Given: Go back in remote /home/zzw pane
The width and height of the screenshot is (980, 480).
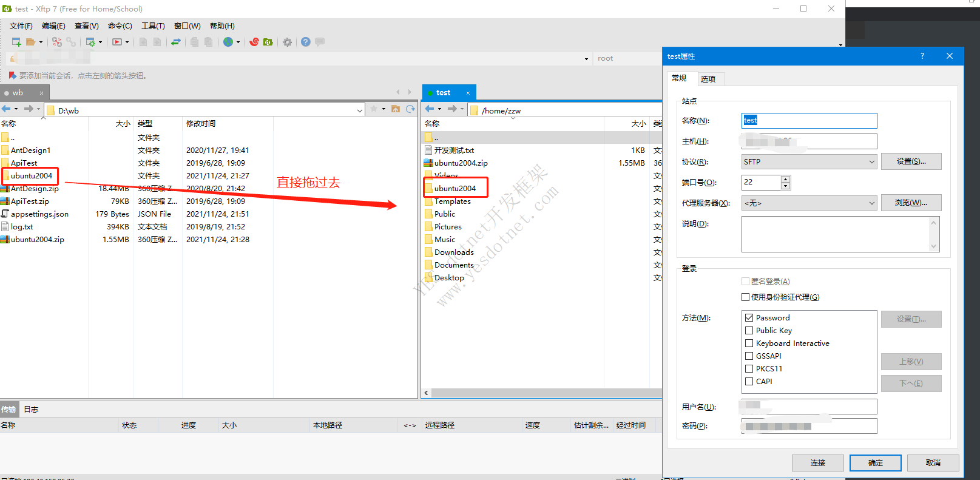Looking at the screenshot, I should (430, 109).
